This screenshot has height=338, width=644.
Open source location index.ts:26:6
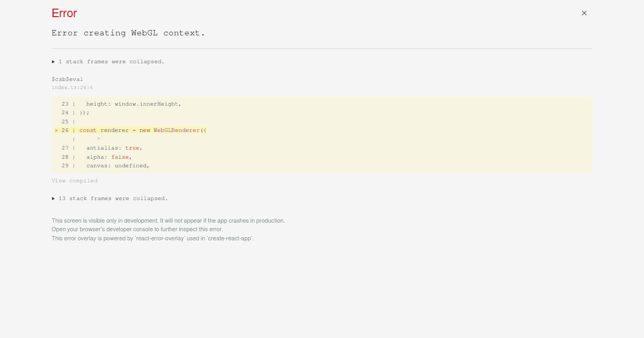click(x=72, y=87)
